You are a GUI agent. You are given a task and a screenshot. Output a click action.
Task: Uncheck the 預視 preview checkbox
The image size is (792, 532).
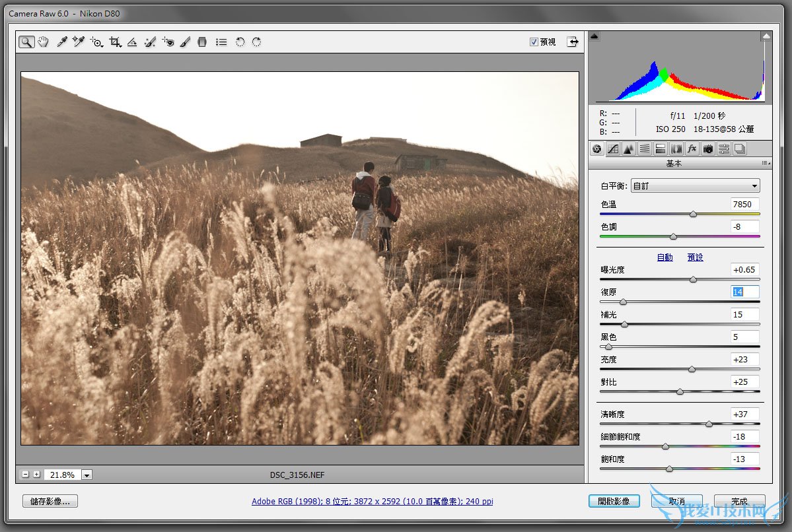tap(534, 42)
